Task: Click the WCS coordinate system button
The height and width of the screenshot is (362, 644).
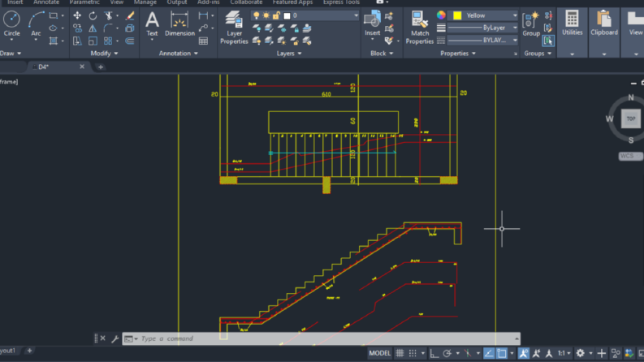Action: 629,156
